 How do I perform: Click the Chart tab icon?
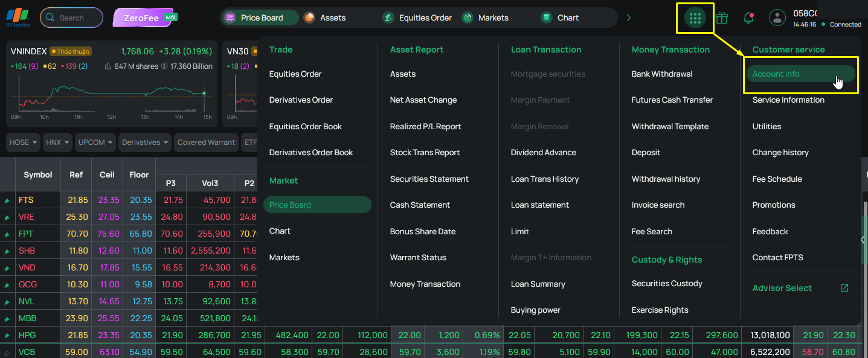point(547,18)
